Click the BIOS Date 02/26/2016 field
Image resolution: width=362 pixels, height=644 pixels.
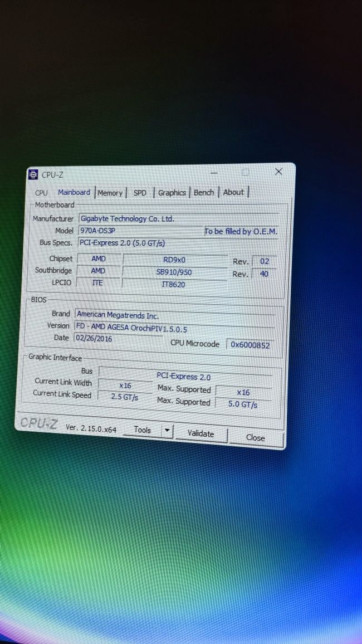(118, 338)
